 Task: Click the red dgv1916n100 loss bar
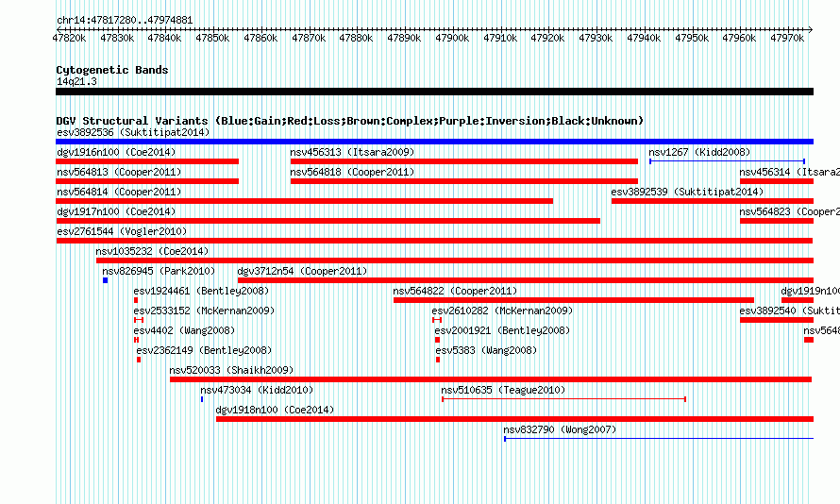(147, 161)
